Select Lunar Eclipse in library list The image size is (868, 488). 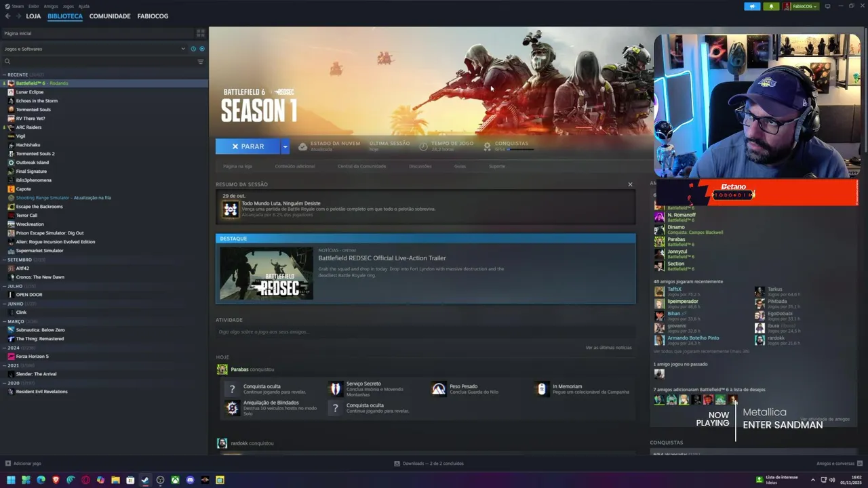[x=30, y=92]
